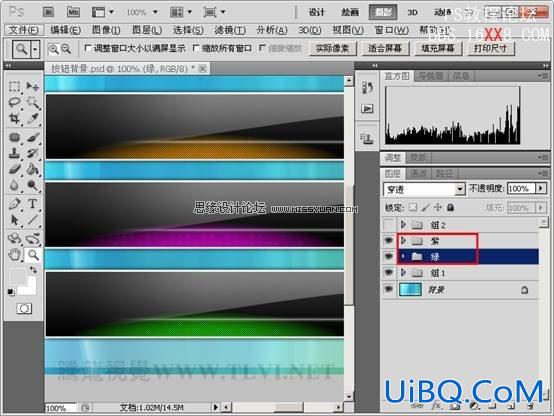Click Zoom In icon in options bar
The width and height of the screenshot is (554, 416).
click(x=54, y=49)
